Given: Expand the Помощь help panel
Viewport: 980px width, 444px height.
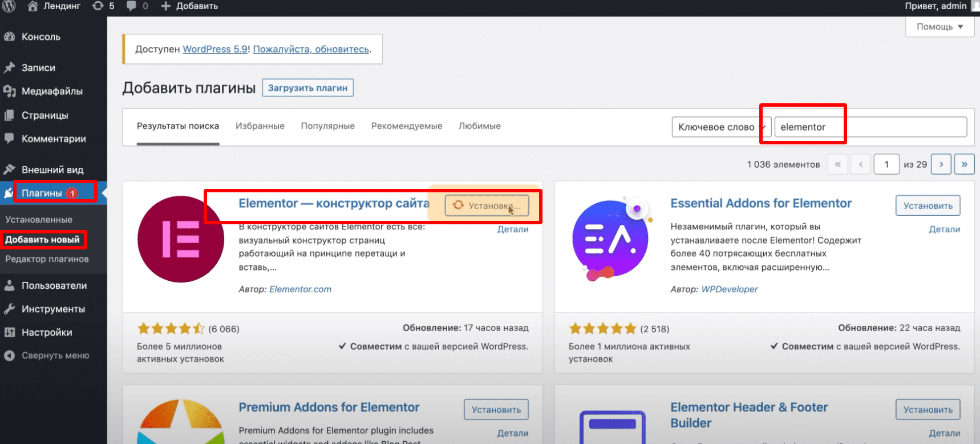Looking at the screenshot, I should click(x=939, y=27).
